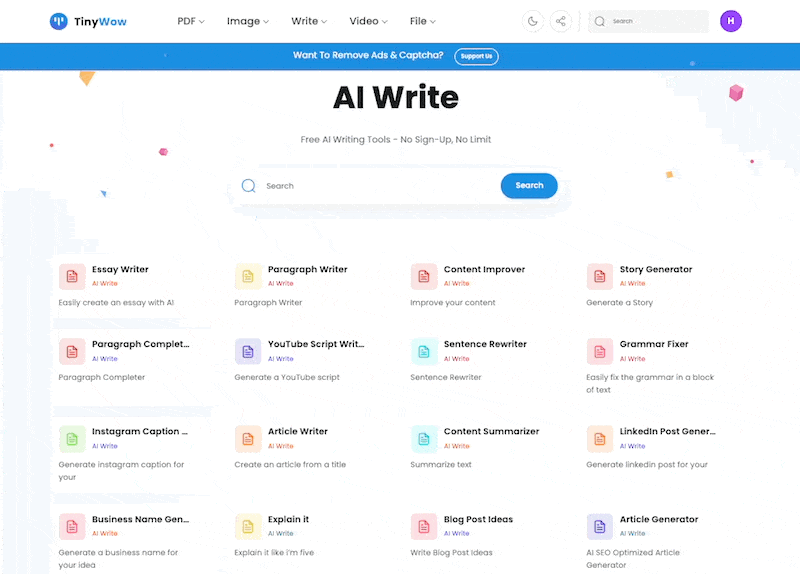This screenshot has width=800, height=574.
Task: Click the Paragraph Completer icon
Action: [72, 352]
